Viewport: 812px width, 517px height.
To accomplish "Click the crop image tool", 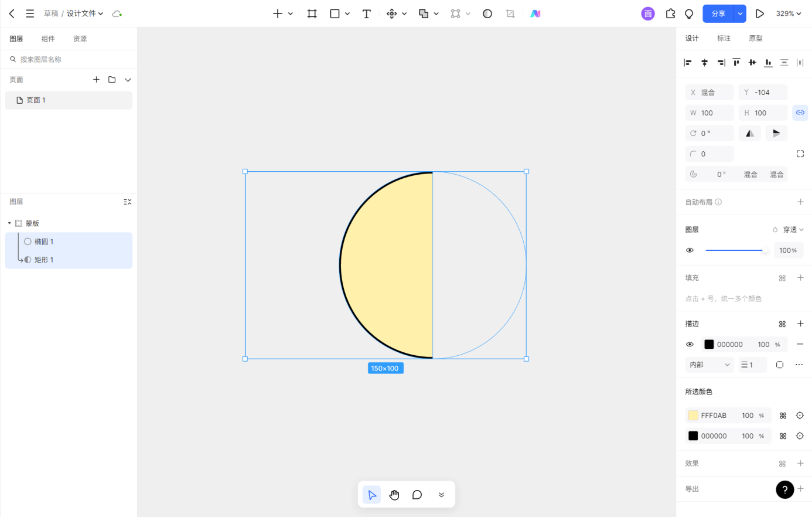I will (510, 13).
